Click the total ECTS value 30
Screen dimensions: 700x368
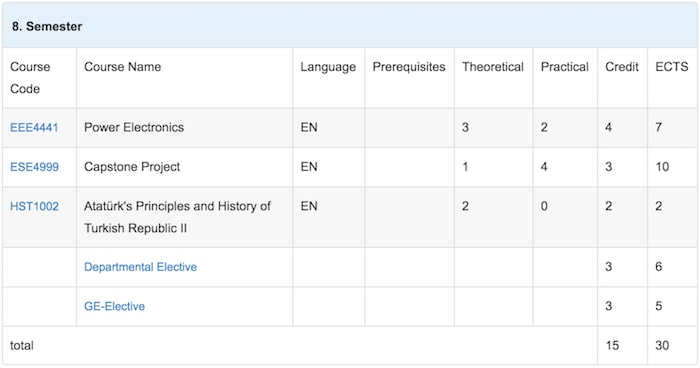tap(662, 346)
